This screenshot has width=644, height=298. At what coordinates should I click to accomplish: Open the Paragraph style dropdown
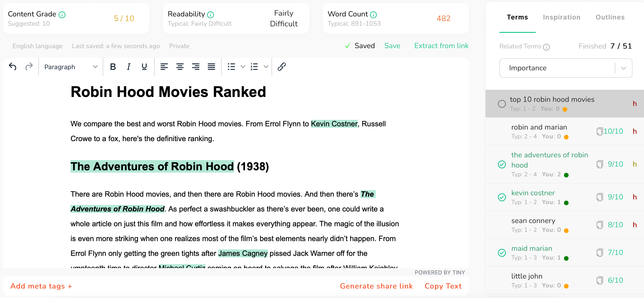(x=71, y=67)
